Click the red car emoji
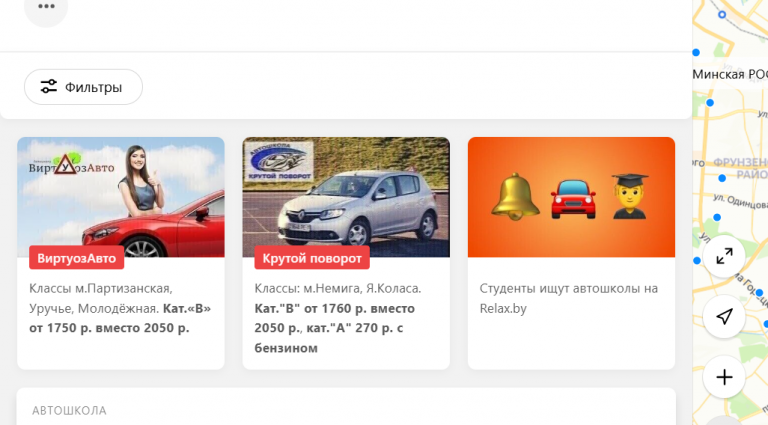 [573, 198]
